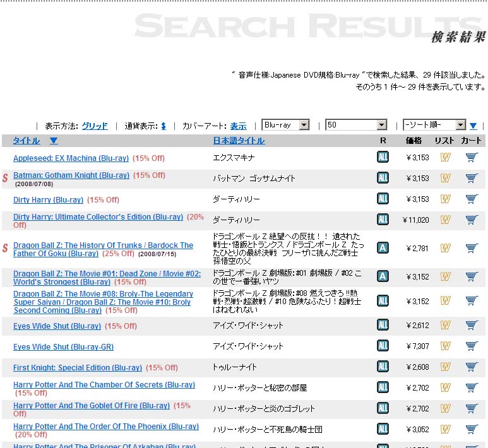Click region ALL icon for Appleseed row
488x448 pixels.
(383, 157)
